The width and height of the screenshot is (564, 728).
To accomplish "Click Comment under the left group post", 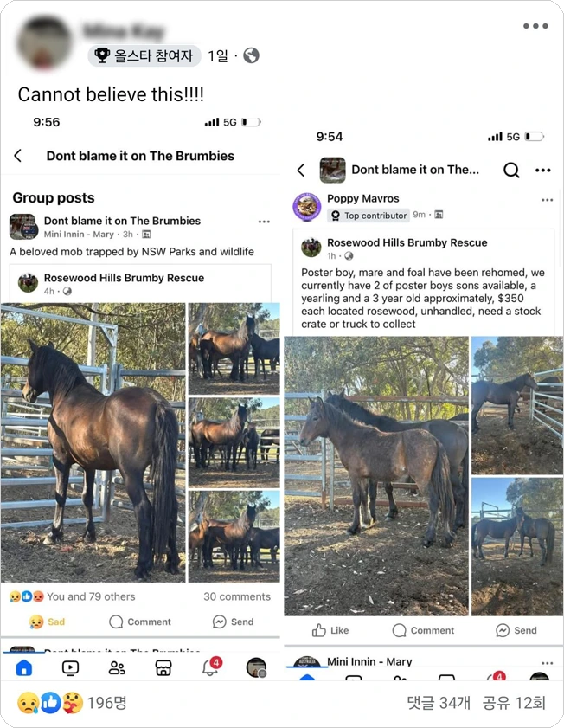I will pos(140,622).
